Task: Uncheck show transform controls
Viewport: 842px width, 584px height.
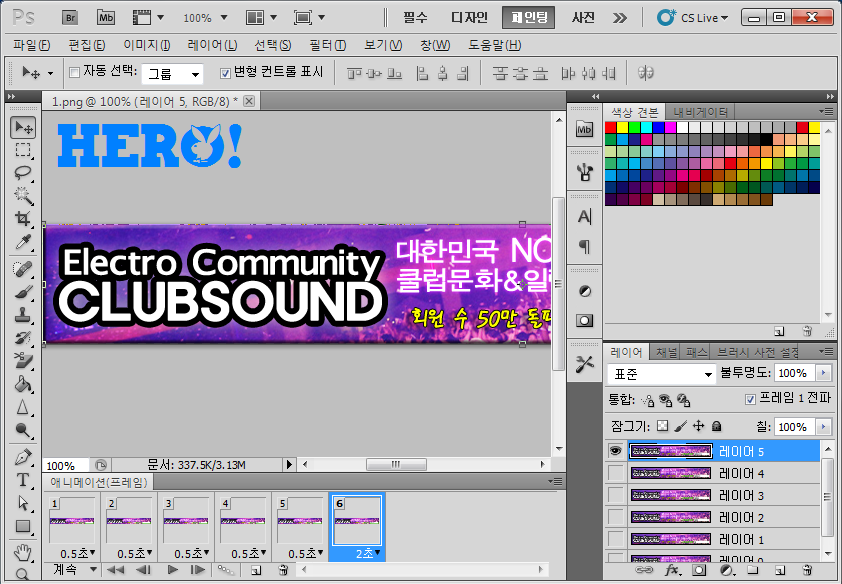Action: point(226,72)
